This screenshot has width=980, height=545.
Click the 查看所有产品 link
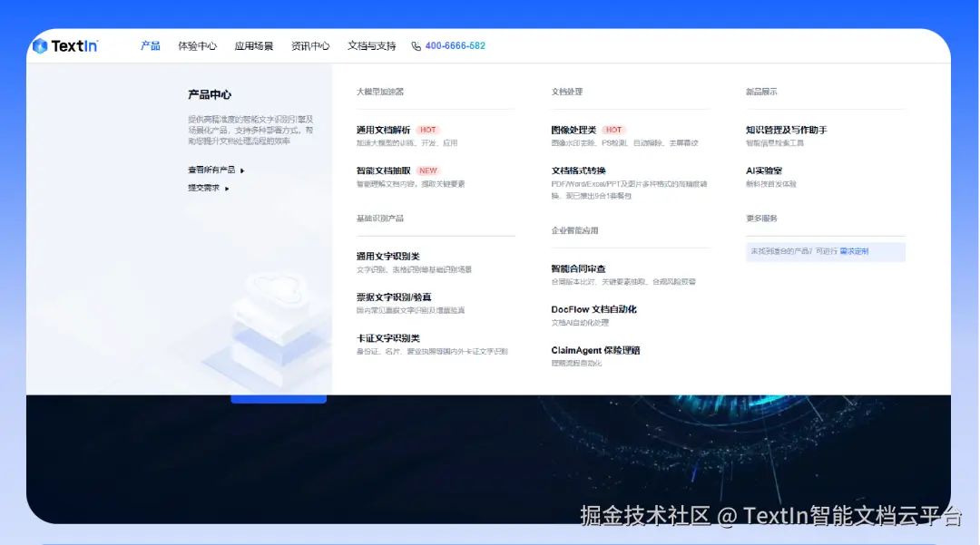click(211, 170)
